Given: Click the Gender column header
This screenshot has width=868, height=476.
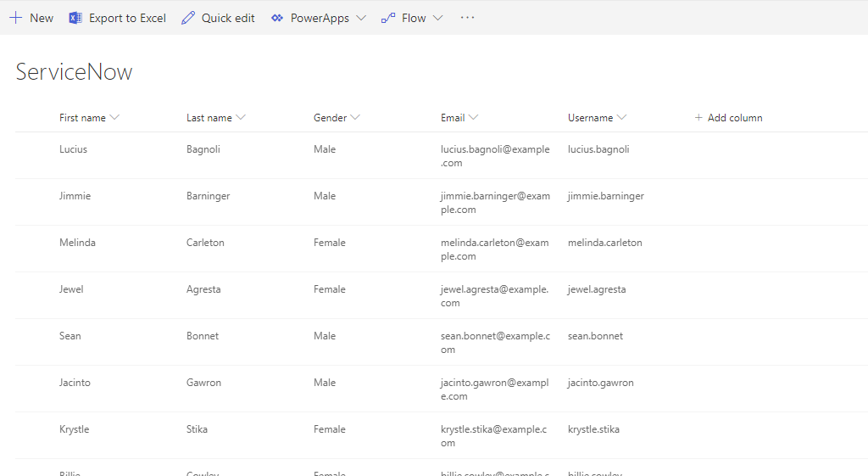Looking at the screenshot, I should pos(331,117).
